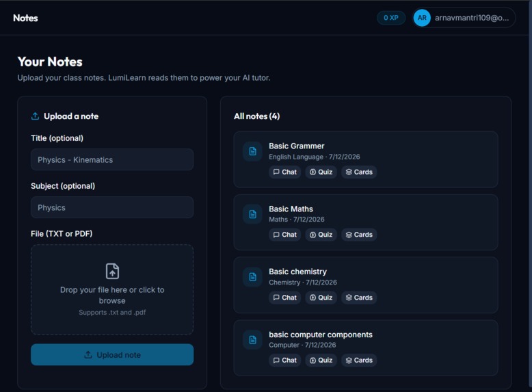Viewport: 532px width, 392px height.
Task: Click the Basic Maths document icon
Action: click(252, 214)
